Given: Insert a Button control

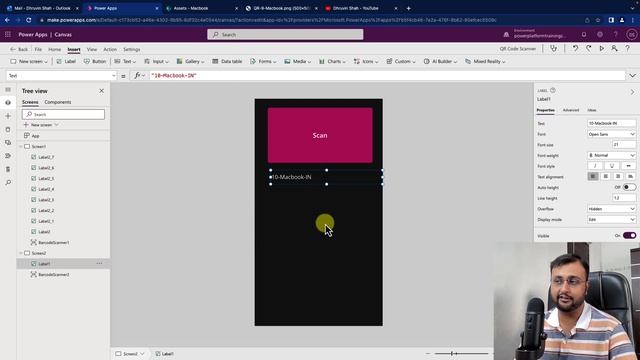Looking at the screenshot, I should click(x=95, y=61).
